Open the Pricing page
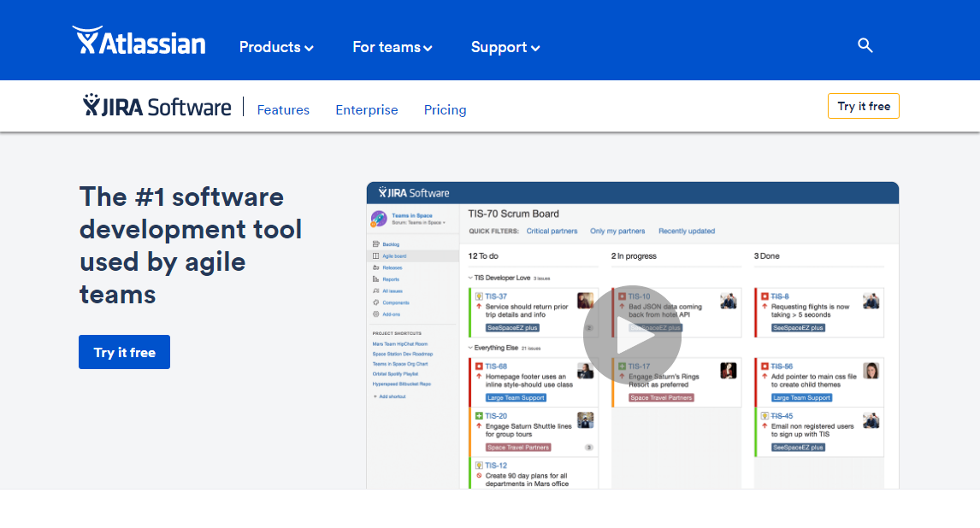This screenshot has height=528, width=980. [x=445, y=109]
